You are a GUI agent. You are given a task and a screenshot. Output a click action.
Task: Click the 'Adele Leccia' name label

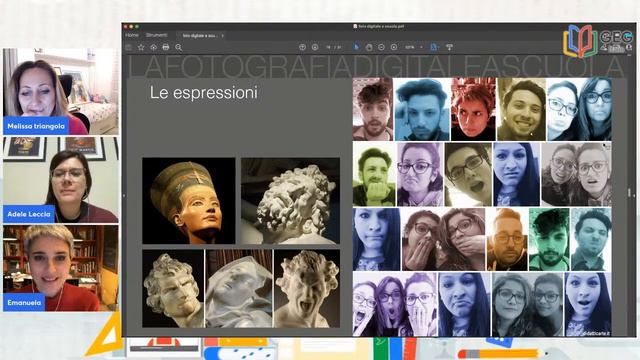(x=29, y=214)
